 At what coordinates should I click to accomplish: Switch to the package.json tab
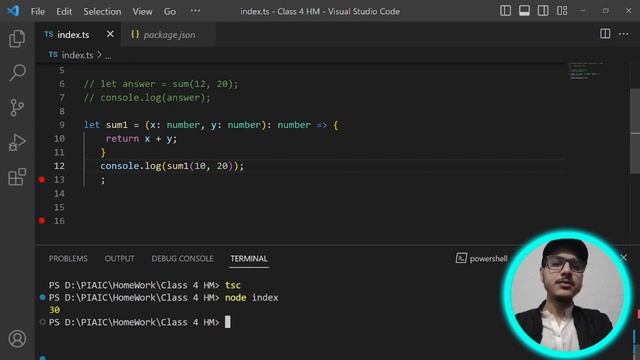point(169,35)
